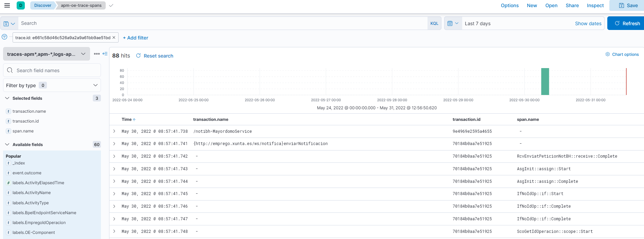Click the transaction.name column header
Image resolution: width=644 pixels, height=239 pixels.
point(211,119)
